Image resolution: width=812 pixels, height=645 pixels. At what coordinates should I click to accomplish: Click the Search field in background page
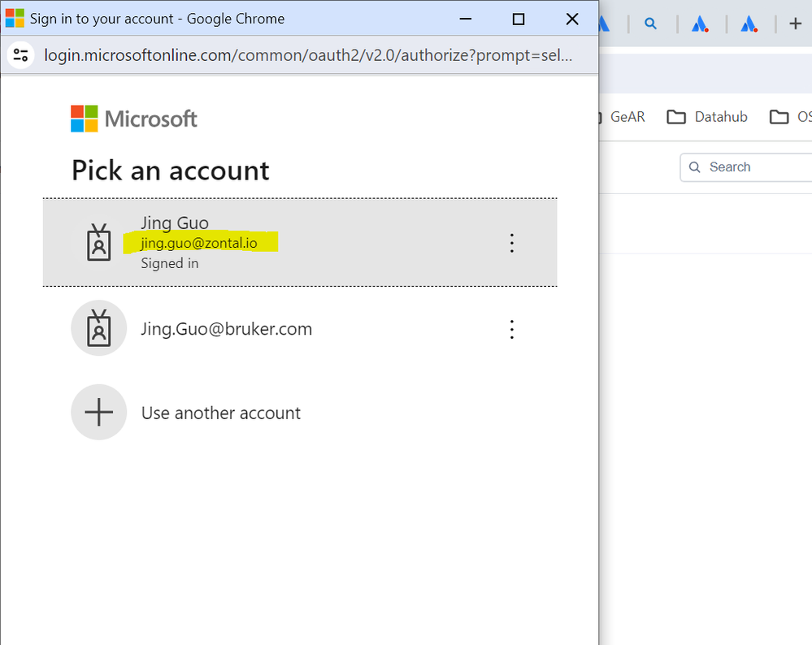click(x=746, y=167)
